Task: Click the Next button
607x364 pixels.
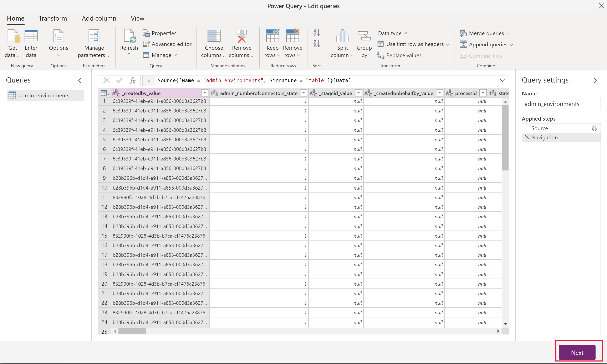Action: (577, 352)
